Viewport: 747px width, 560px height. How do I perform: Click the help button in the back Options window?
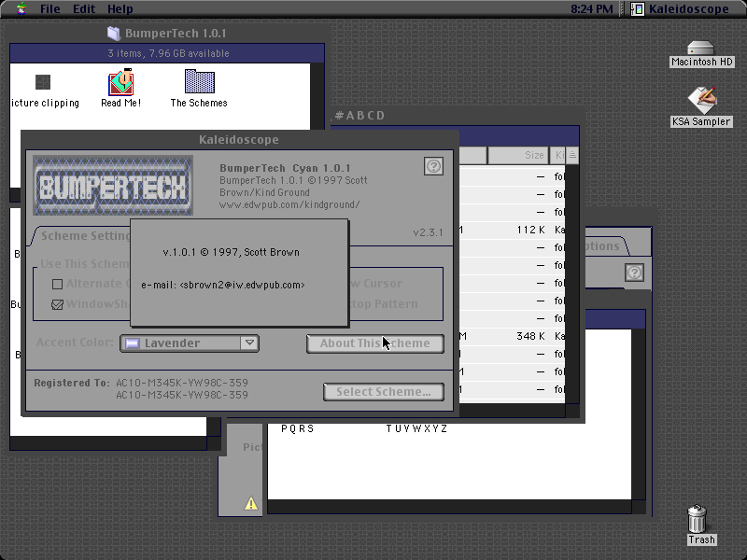pos(634,273)
